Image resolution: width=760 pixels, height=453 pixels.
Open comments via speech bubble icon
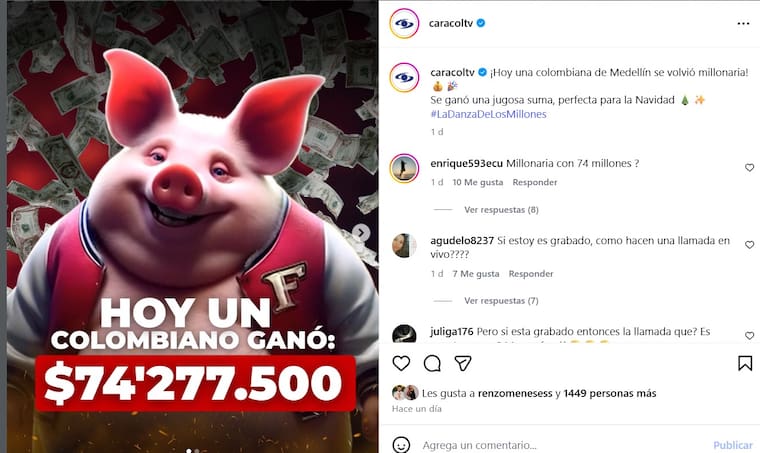tap(432, 363)
